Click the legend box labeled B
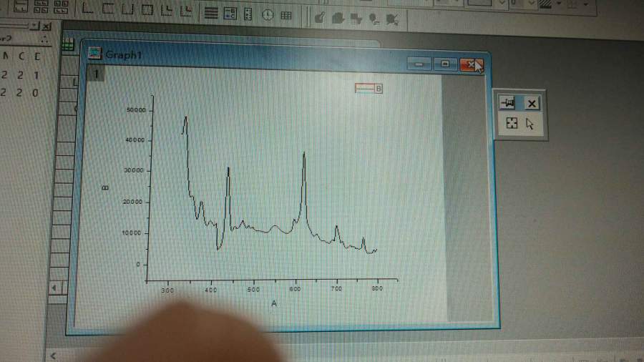Screen dimensions: 644x362 (369, 88)
